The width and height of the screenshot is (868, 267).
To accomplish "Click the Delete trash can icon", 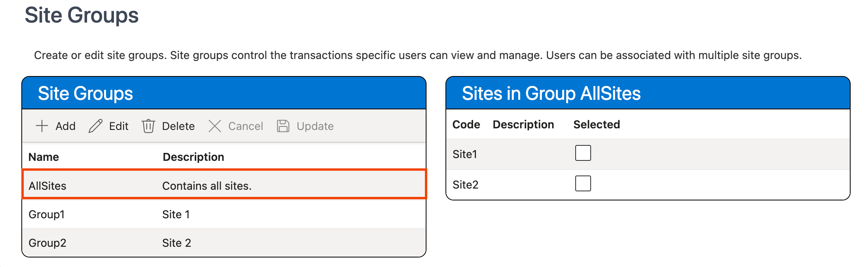I will [148, 126].
